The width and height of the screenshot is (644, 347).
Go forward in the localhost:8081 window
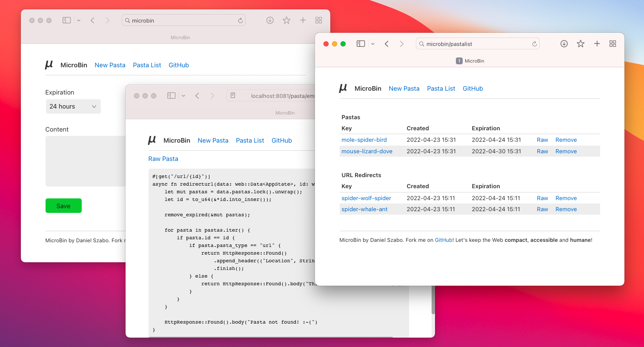[x=212, y=96]
